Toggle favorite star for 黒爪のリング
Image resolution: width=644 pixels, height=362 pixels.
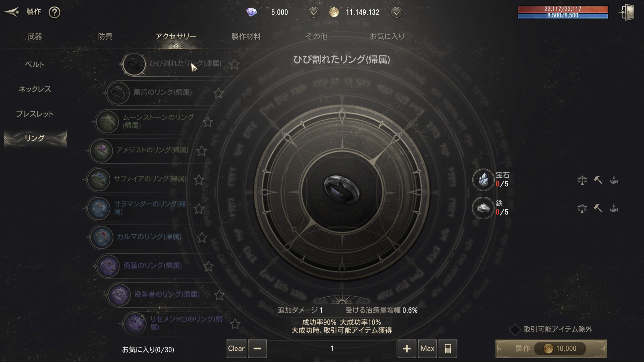pyautogui.click(x=218, y=93)
